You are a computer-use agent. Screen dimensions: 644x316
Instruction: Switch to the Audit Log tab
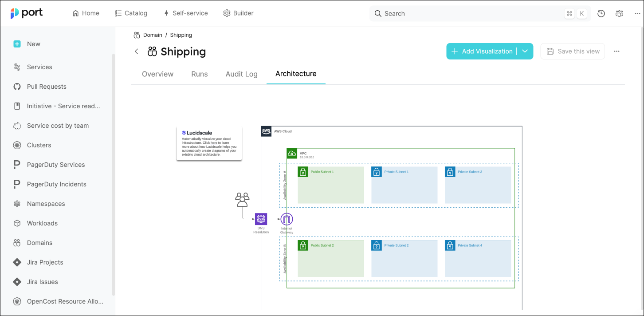coord(241,74)
